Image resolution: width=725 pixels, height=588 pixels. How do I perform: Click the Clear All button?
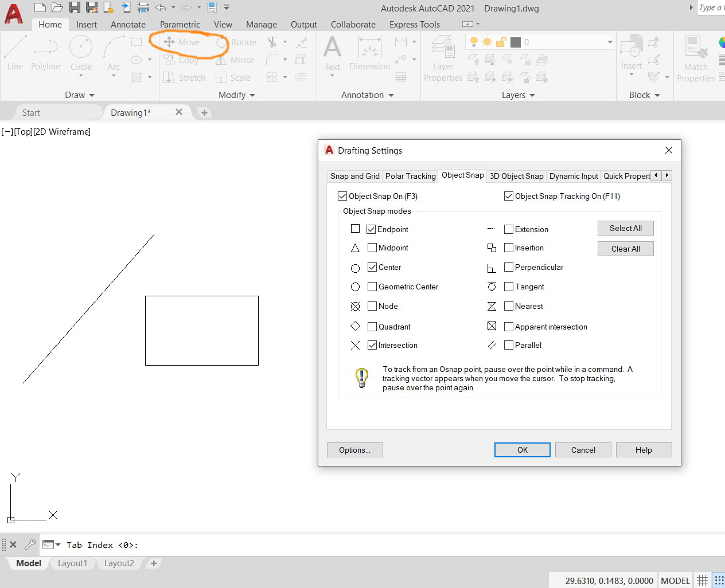tap(626, 249)
